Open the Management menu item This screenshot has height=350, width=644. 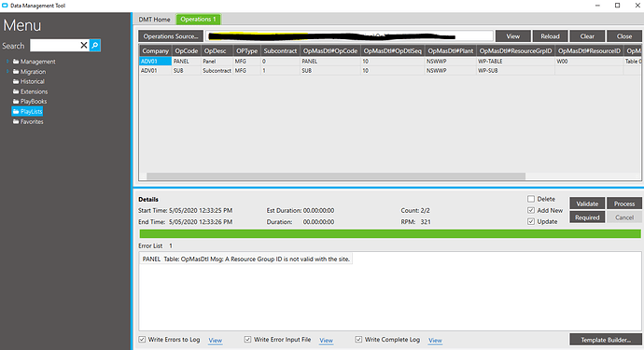click(x=37, y=62)
